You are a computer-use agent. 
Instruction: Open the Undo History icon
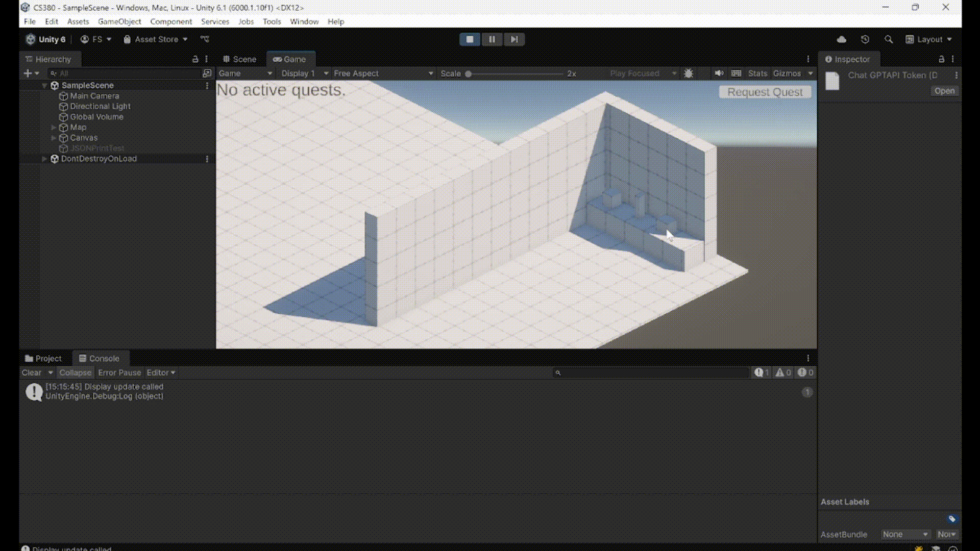[x=865, y=39]
